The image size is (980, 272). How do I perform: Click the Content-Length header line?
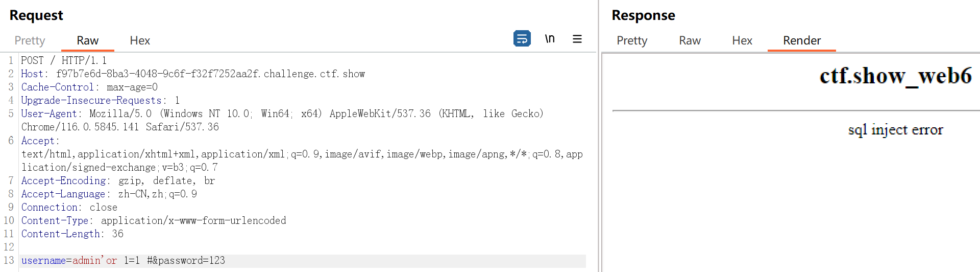(72, 234)
